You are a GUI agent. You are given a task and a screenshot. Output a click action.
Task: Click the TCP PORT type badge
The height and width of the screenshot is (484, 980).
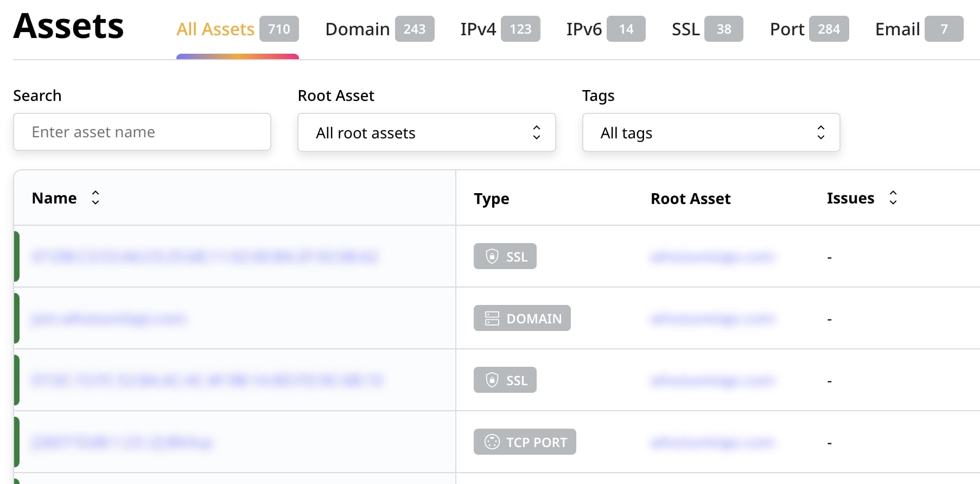tap(525, 442)
